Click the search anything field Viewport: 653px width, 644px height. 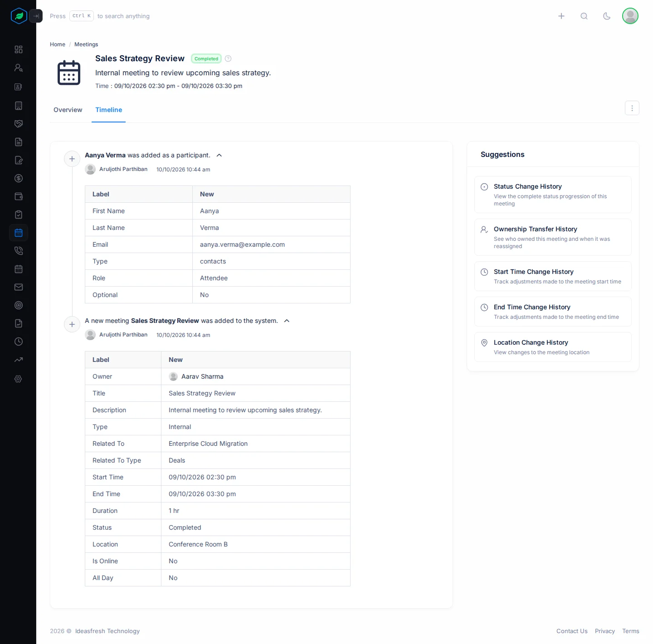tap(100, 16)
